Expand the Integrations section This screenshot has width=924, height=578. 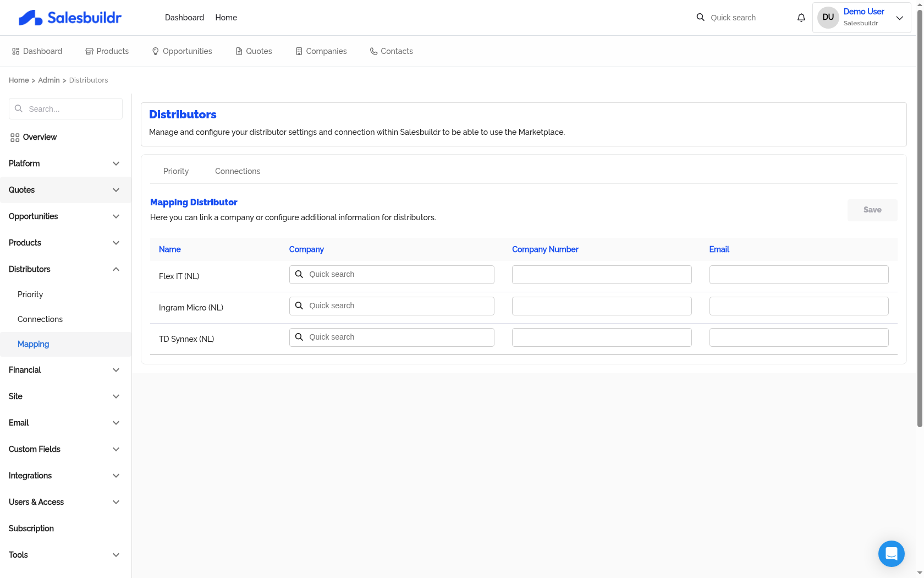[x=65, y=476]
